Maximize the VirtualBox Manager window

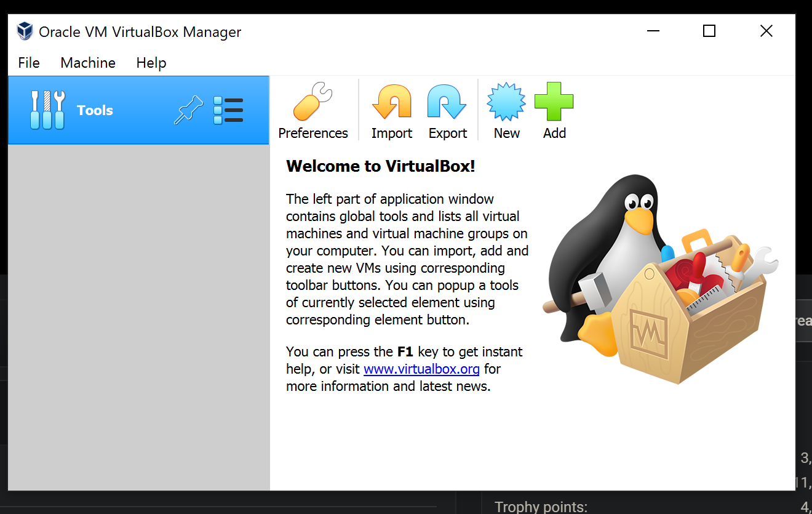tap(709, 31)
